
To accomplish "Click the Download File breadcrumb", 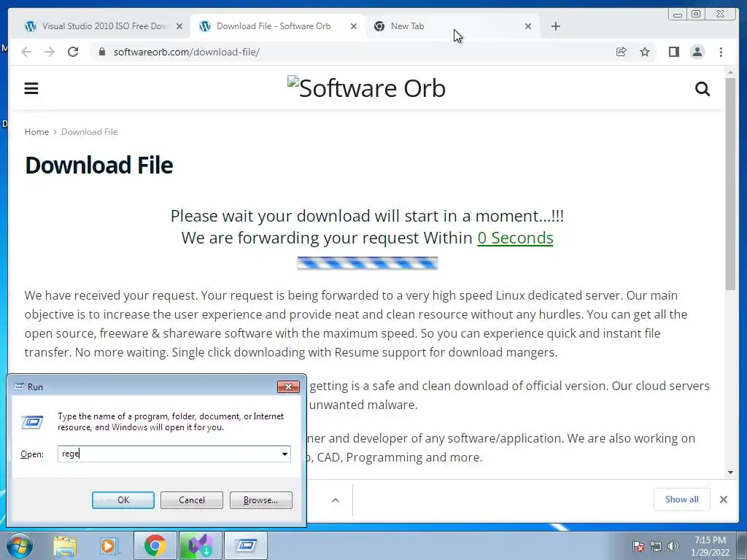I will [89, 132].
